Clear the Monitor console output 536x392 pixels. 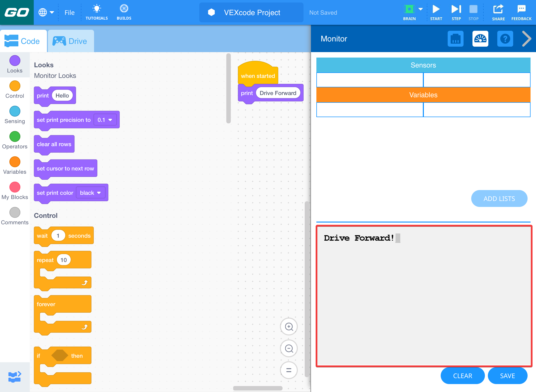462,376
